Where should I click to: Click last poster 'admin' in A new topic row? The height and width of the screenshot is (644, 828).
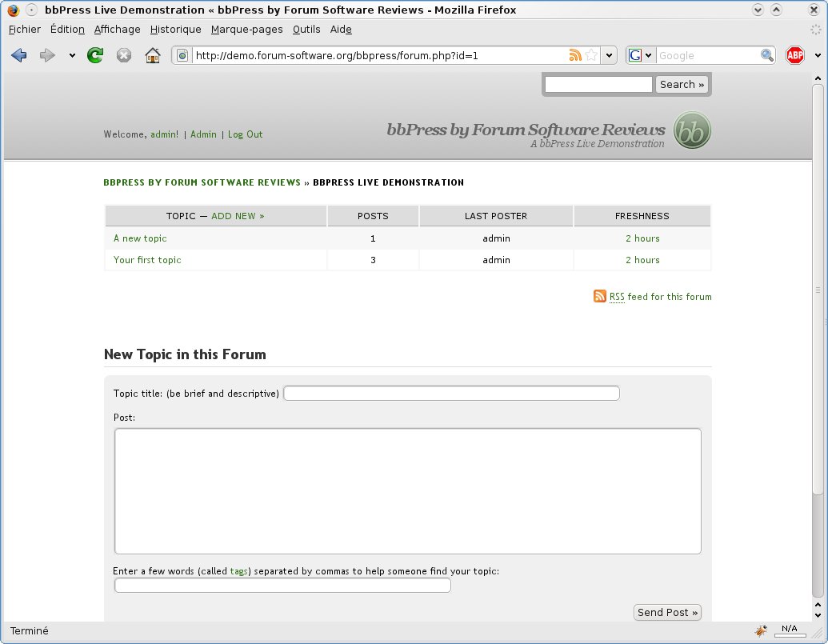(496, 238)
